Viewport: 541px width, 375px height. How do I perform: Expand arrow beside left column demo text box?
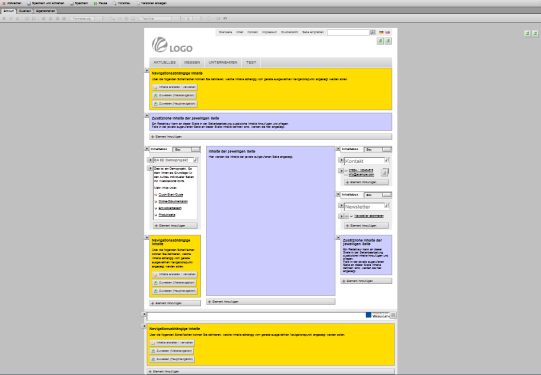tap(150, 168)
